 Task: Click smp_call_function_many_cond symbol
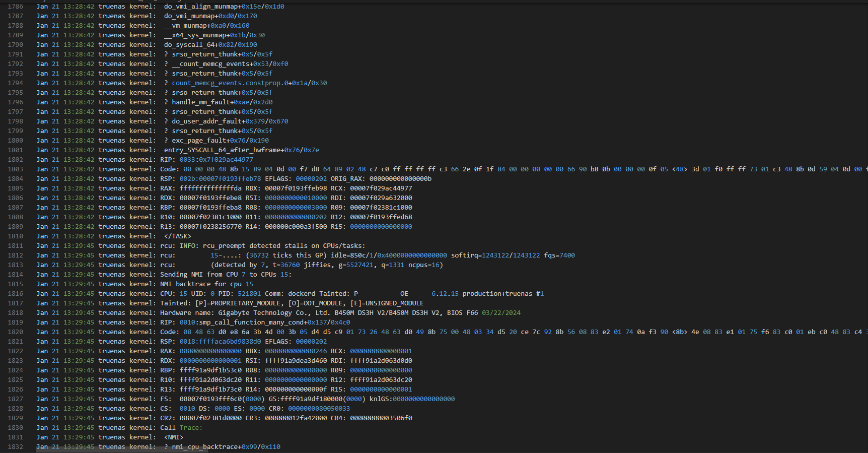251,322
